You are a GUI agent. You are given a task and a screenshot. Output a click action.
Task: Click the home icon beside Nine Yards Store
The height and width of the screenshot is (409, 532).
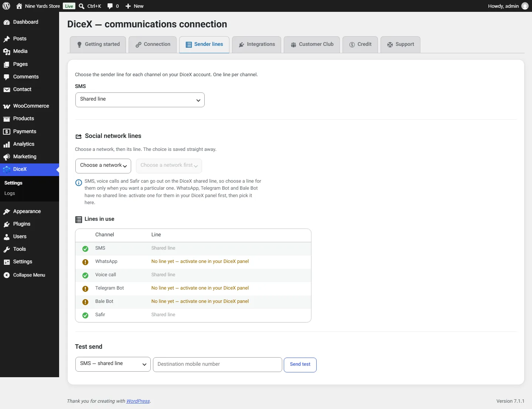pyautogui.click(x=19, y=6)
